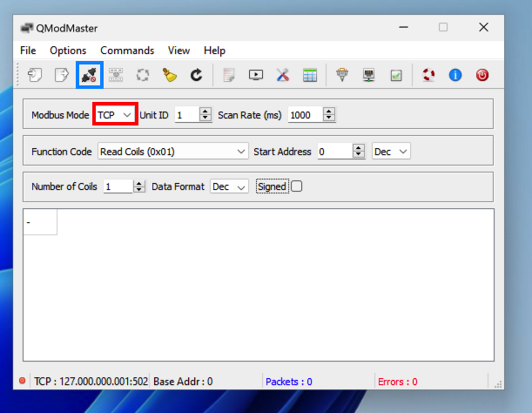This screenshot has width=532, height=413.
Task: Click the green table grid icon
Action: pos(310,75)
